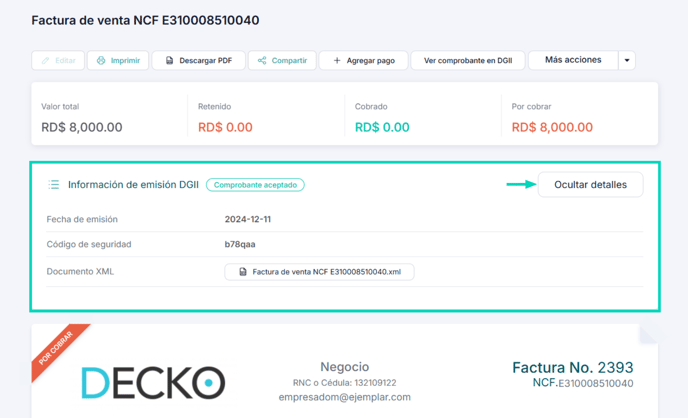The height and width of the screenshot is (418, 688).
Task: Share the invoice via Compartir
Action: pyautogui.click(x=282, y=61)
